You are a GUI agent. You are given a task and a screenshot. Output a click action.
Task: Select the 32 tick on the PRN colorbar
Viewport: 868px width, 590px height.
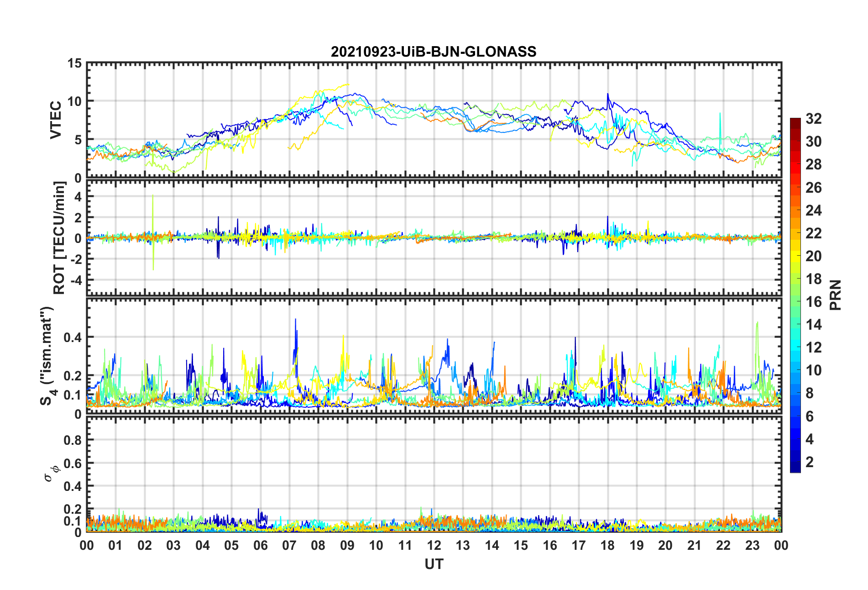(813, 119)
